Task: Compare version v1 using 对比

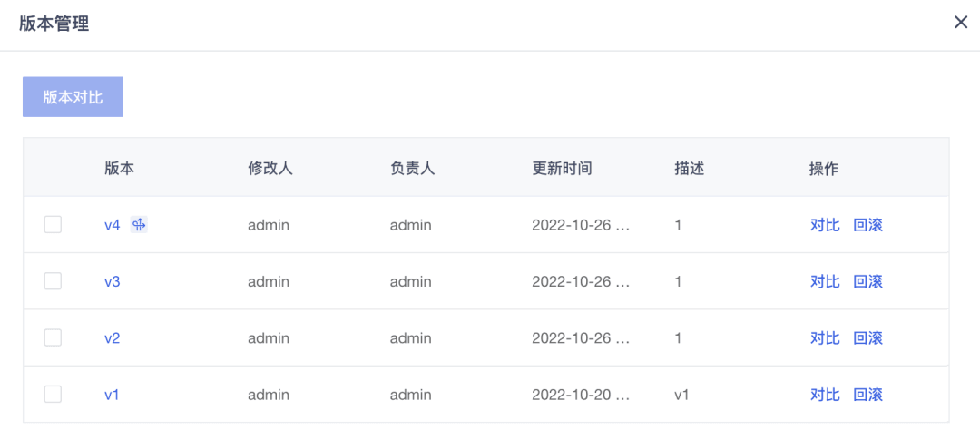Action: pyautogui.click(x=825, y=395)
